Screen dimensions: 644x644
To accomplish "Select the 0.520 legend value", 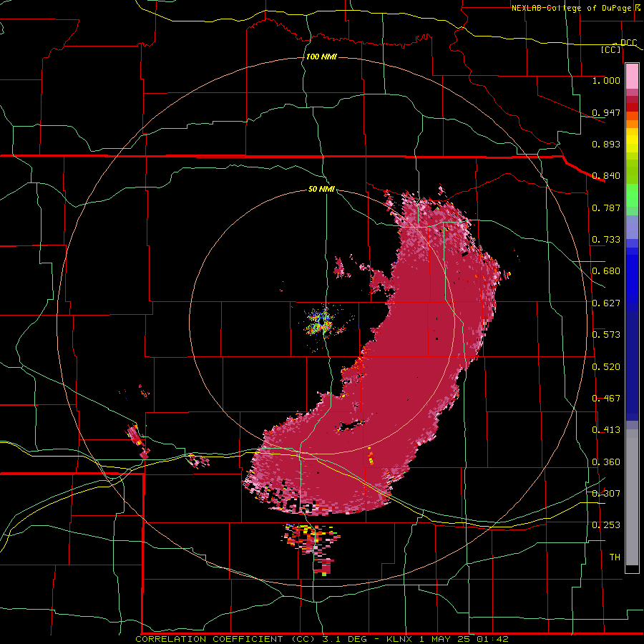I will (x=606, y=367).
